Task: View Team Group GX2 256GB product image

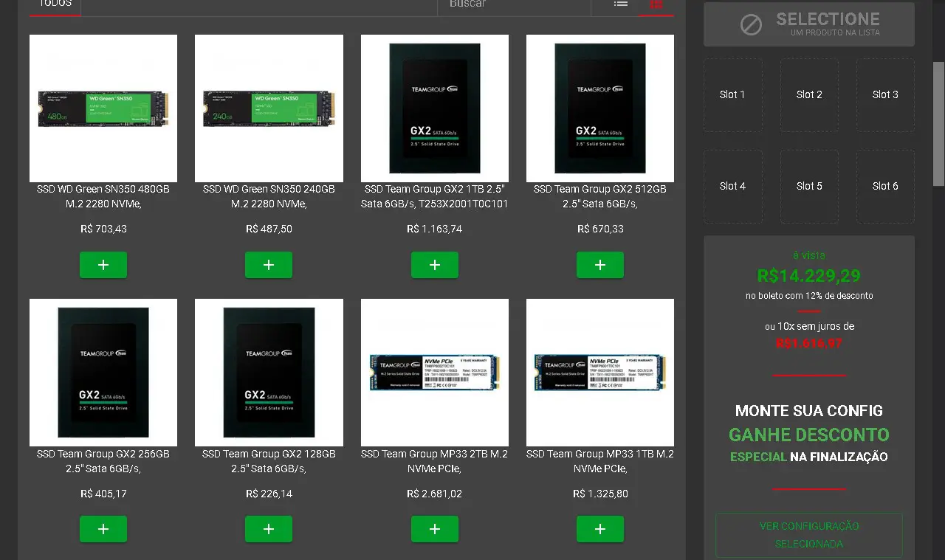Action: (x=103, y=373)
